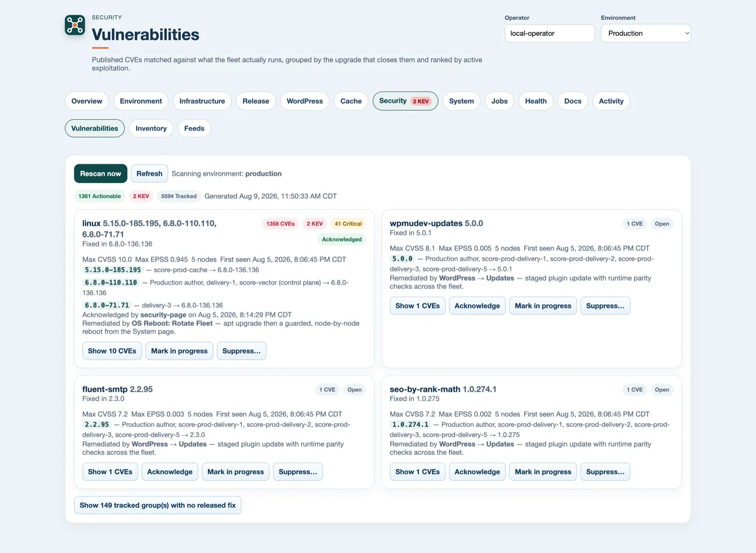This screenshot has height=553, width=756.
Task: Click the 1 CVE badge on seo-by-rank-math card
Action: click(635, 390)
